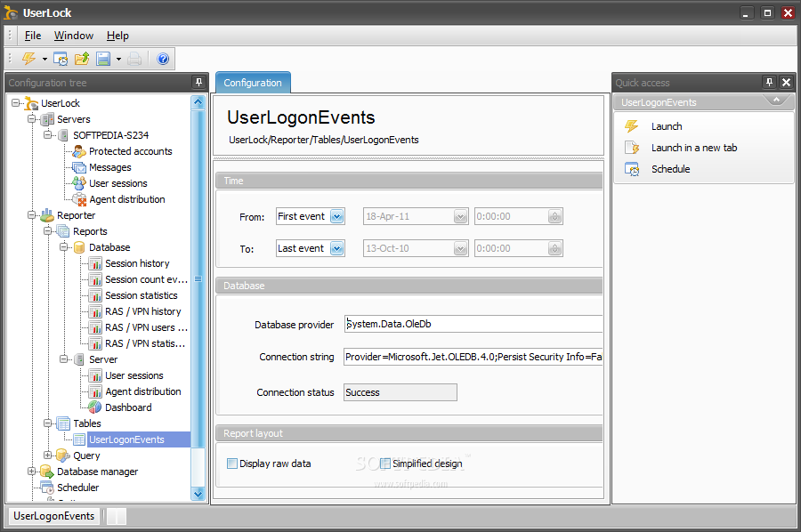This screenshot has height=532, width=801.
Task: Select the Configuration tab
Action: 253,83
